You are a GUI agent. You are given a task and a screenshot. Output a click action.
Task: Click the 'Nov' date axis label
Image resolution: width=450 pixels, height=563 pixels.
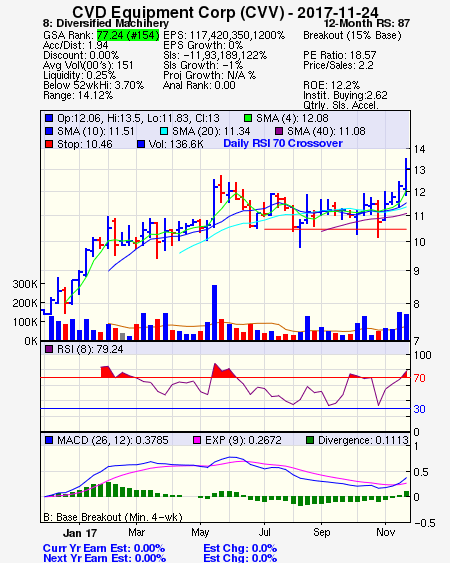click(385, 532)
